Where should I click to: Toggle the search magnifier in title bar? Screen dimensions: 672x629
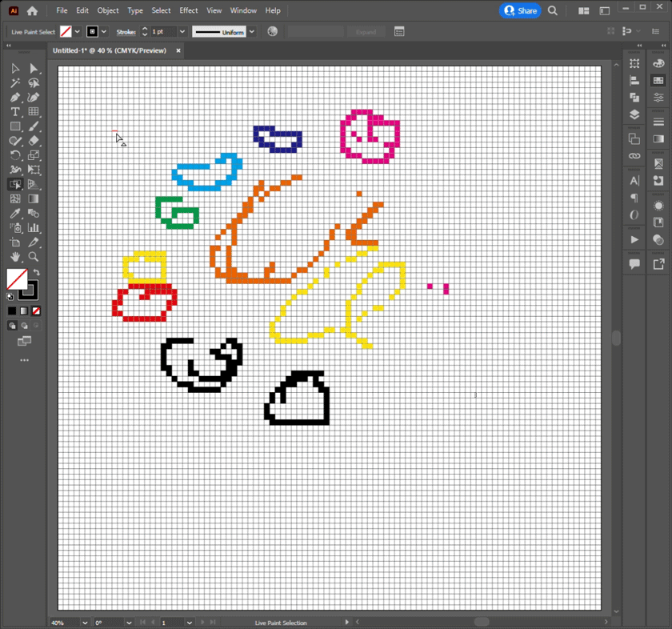553,10
